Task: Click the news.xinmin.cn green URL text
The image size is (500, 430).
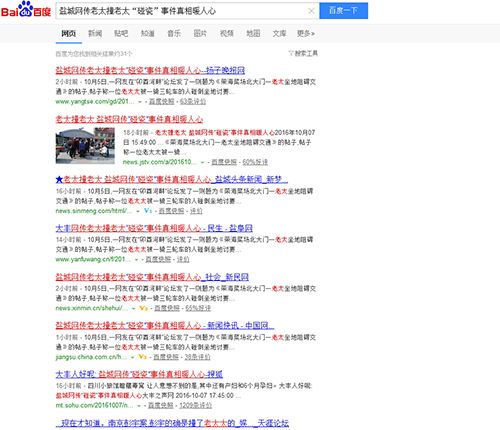Action: (x=92, y=308)
